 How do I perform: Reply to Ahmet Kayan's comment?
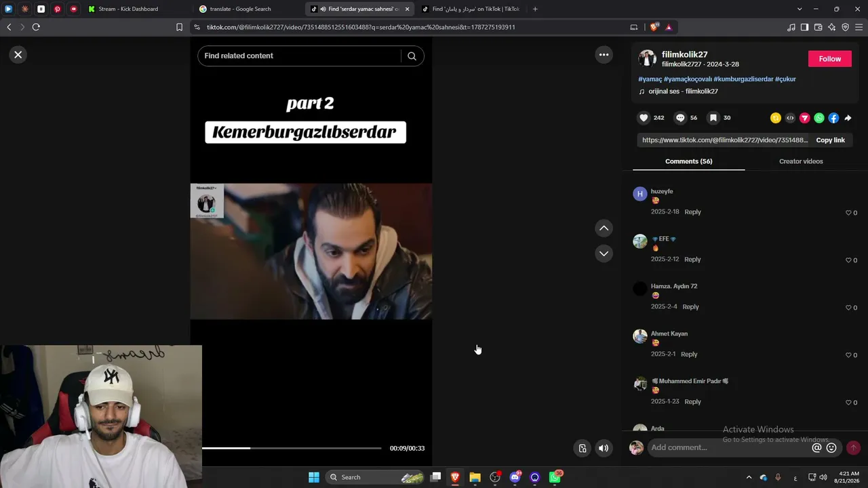coord(689,354)
